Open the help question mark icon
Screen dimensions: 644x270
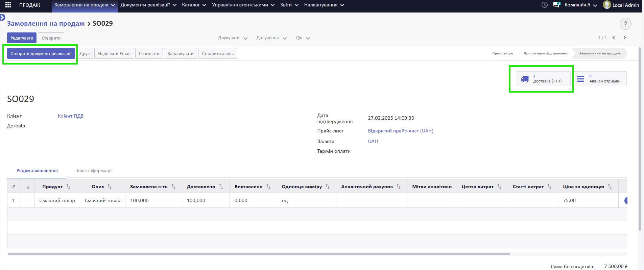tap(625, 24)
